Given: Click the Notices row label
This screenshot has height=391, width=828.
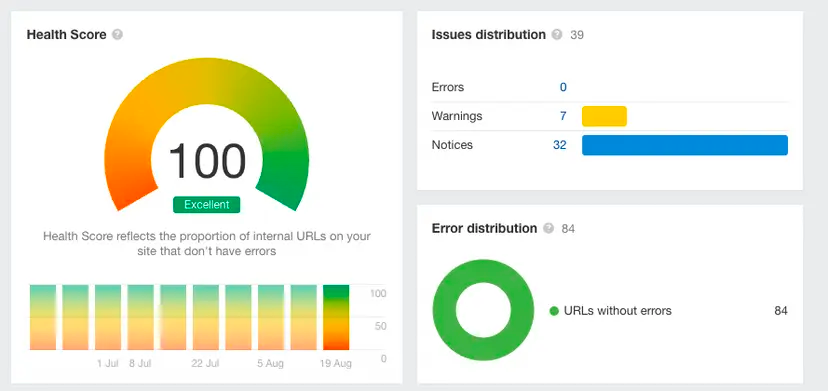Looking at the screenshot, I should coord(452,145).
